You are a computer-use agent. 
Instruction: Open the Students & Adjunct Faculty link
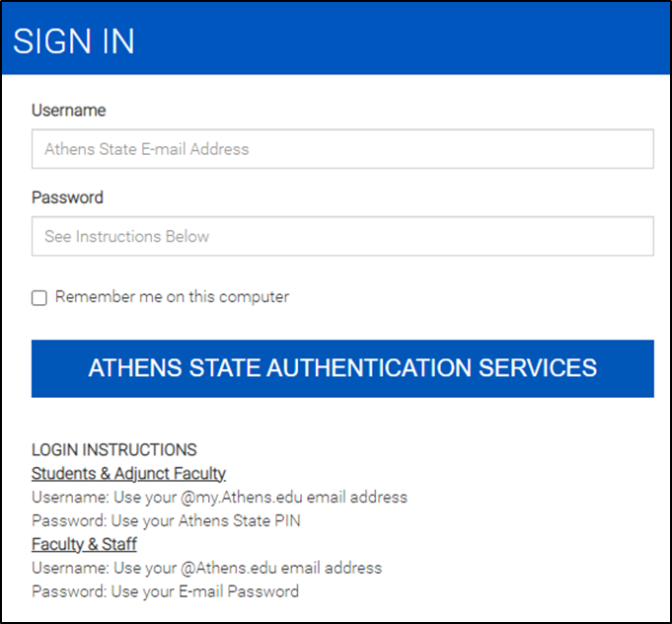click(128, 473)
